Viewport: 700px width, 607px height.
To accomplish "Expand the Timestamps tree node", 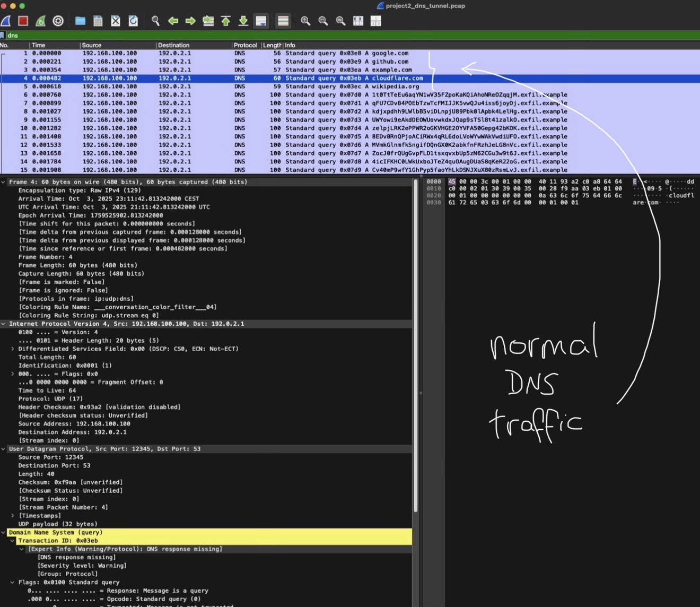I will (13, 516).
